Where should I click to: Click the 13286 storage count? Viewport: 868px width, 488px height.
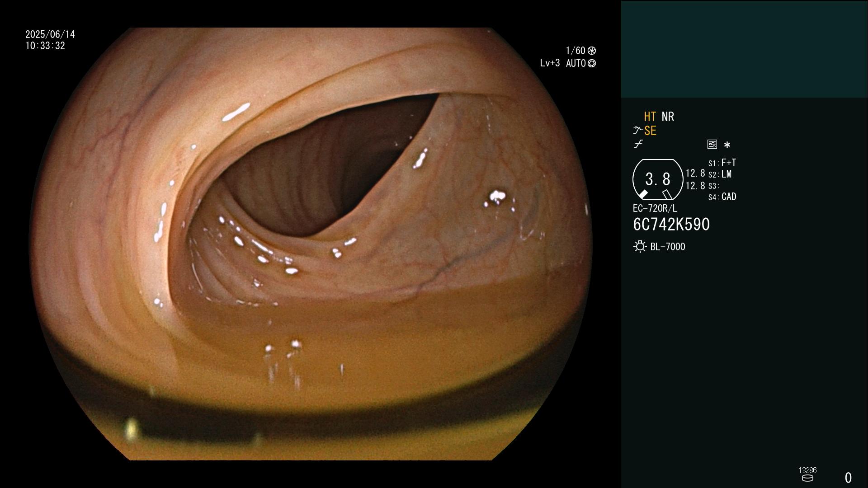click(807, 470)
